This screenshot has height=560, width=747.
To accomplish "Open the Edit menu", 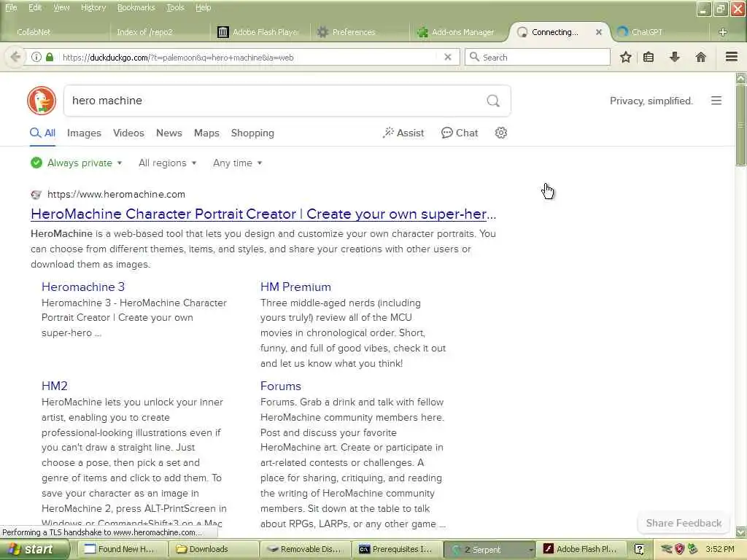I will [35, 7].
